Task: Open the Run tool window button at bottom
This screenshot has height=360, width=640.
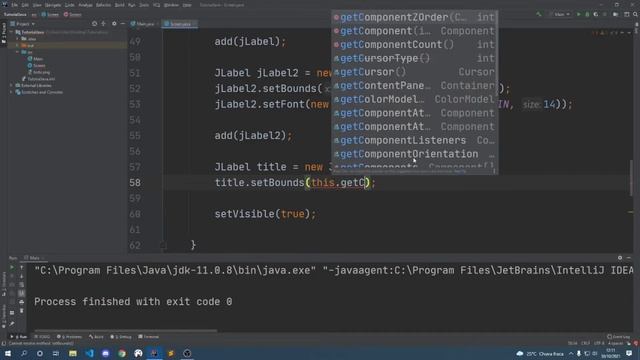Action: click(x=19, y=337)
